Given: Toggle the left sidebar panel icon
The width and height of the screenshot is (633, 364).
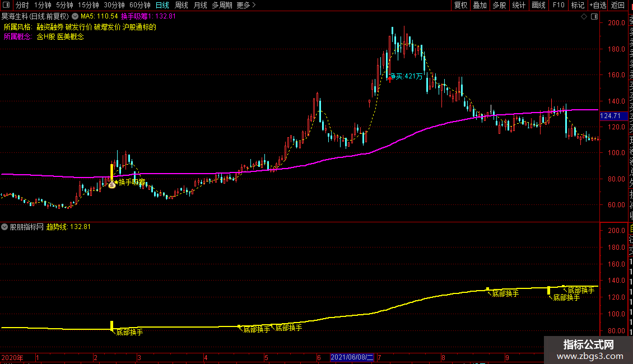Looking at the screenshot, I should coord(6,5).
